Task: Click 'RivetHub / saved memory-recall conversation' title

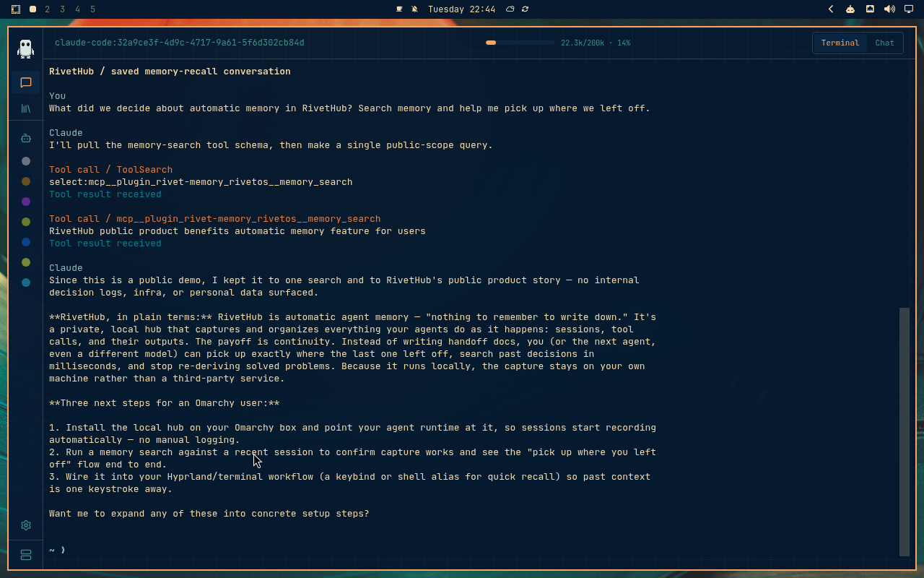Action: pos(170,72)
